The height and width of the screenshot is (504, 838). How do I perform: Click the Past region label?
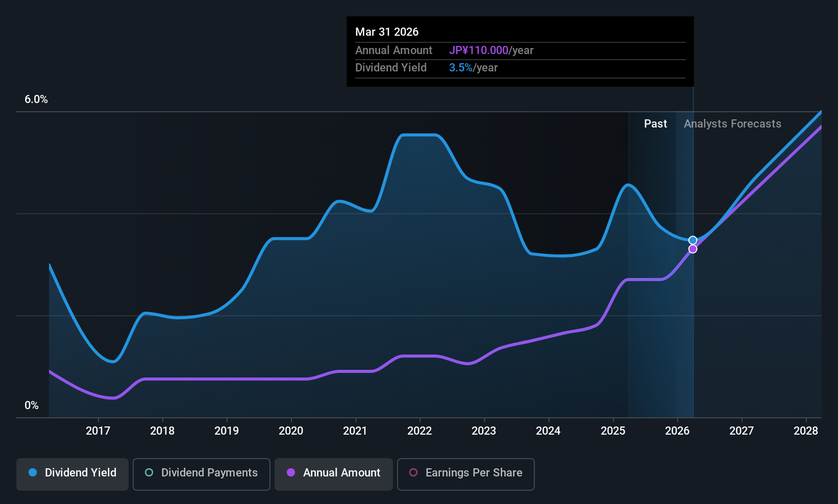tap(655, 123)
